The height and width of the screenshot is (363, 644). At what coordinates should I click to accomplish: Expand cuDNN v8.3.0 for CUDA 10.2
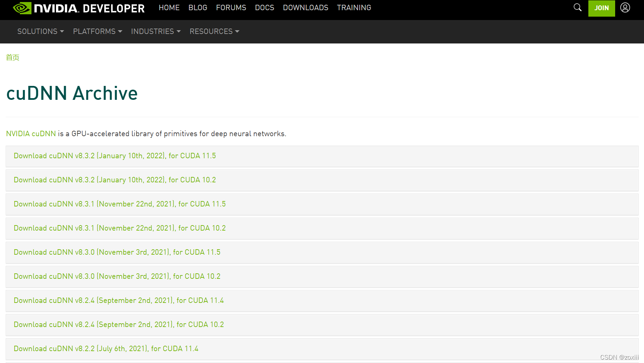coord(322,277)
